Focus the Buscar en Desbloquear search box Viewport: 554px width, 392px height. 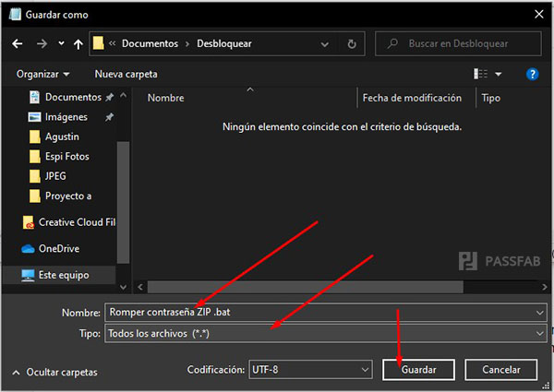click(x=458, y=43)
